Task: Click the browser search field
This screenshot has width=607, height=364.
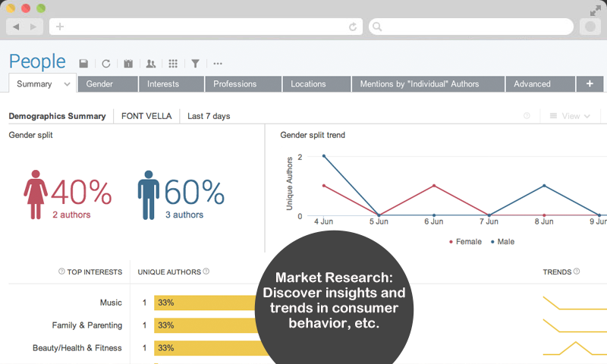Action: pos(470,27)
